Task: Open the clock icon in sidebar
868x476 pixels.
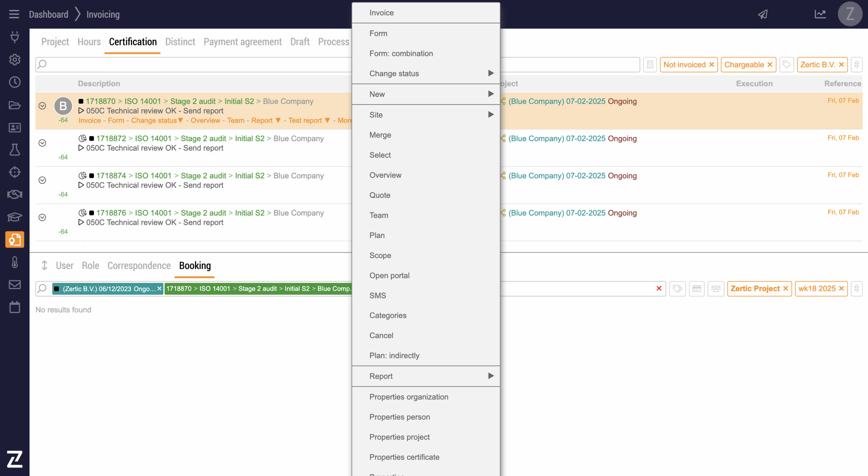Action: 15,82
